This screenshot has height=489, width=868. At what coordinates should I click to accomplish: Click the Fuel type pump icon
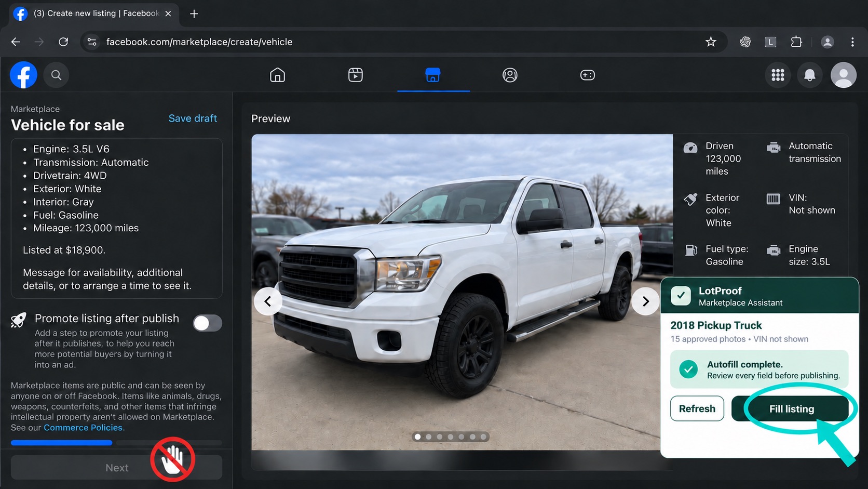691,250
